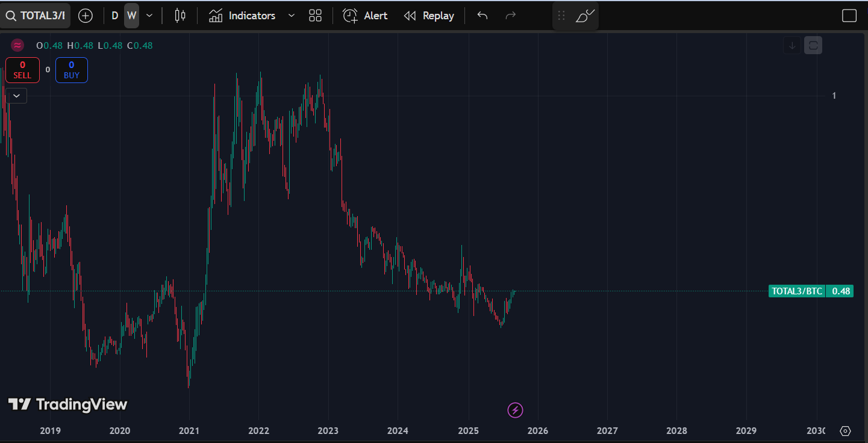Click the 2020 label on the time axis
Screen dimensions: 868x443
tap(120, 431)
